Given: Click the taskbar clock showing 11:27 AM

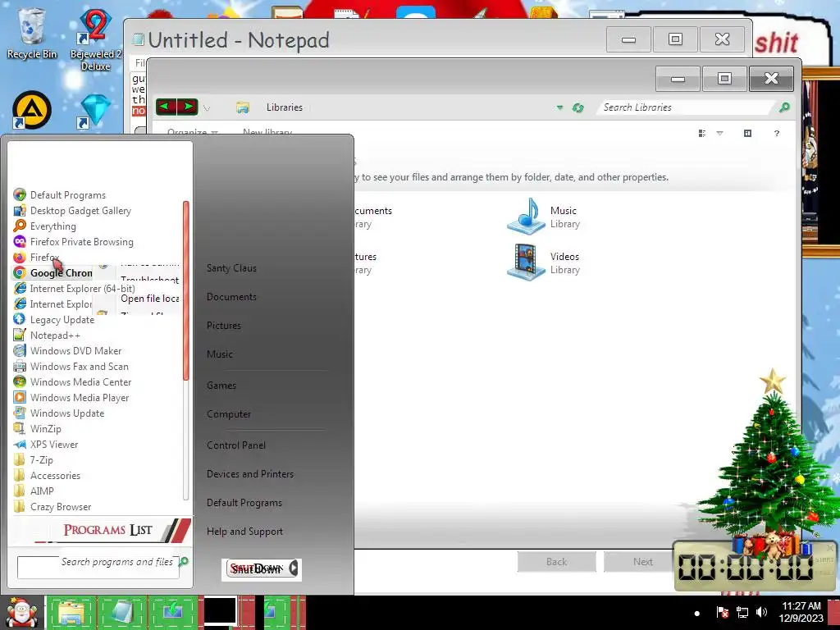Looking at the screenshot, I should coord(801,612).
